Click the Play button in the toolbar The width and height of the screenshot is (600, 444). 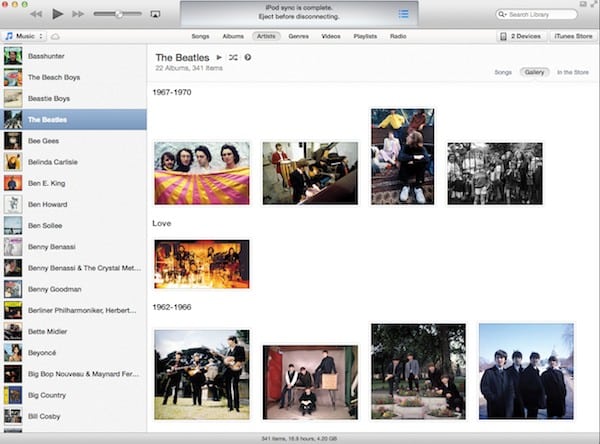57,14
